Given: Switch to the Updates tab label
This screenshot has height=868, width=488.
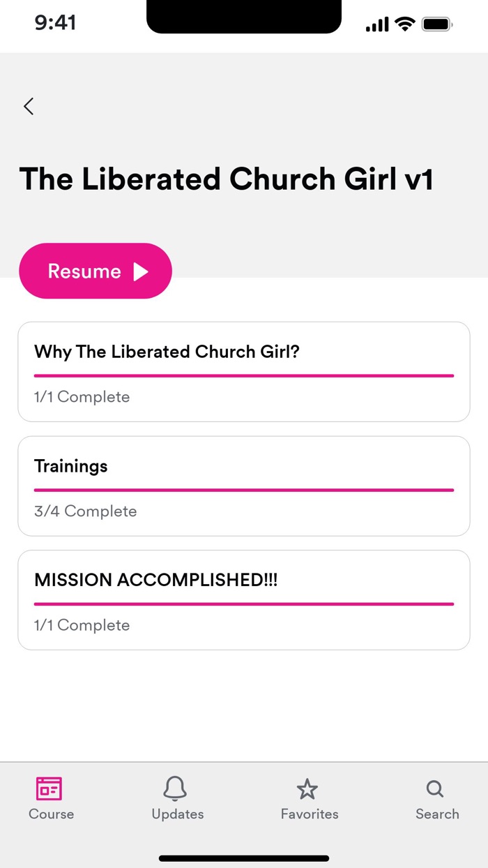Looking at the screenshot, I should (x=178, y=814).
